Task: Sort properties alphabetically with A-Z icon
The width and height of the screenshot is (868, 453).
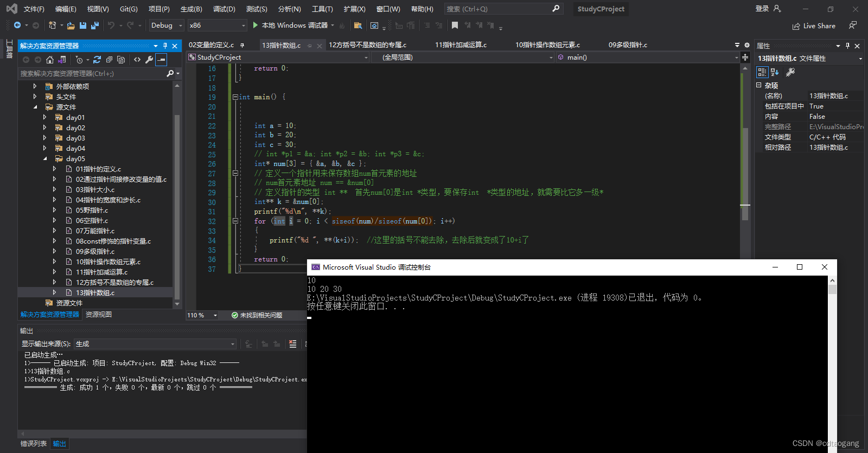Action: coord(775,72)
